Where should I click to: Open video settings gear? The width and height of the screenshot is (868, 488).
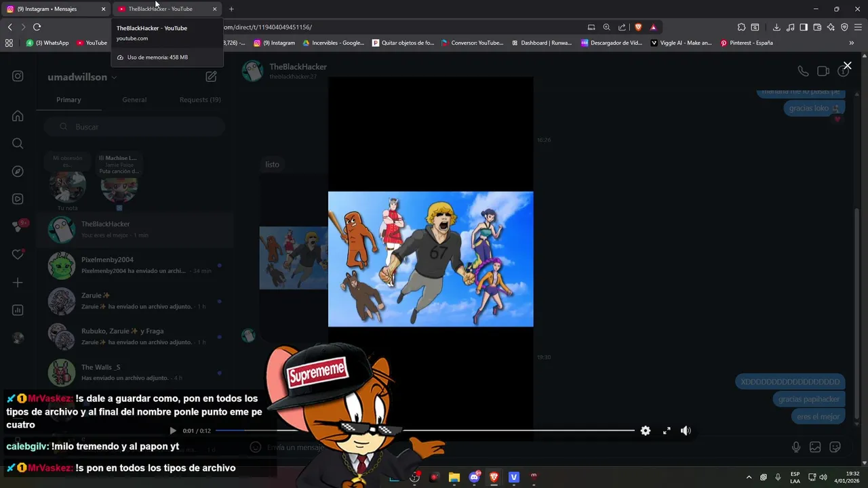point(646,431)
